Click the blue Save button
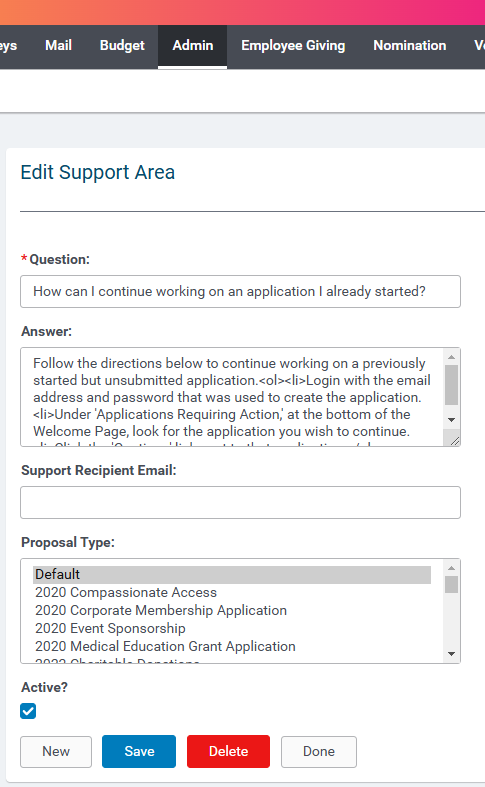The height and width of the screenshot is (787, 485). pos(139,751)
